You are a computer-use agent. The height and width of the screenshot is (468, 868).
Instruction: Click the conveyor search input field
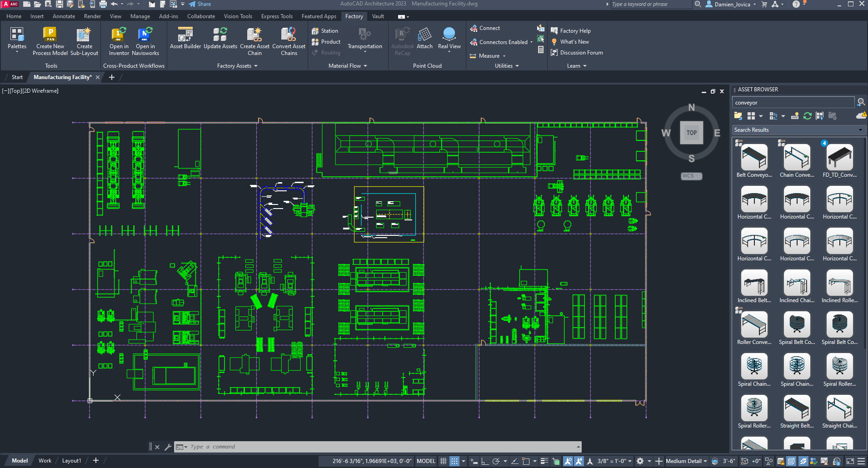tap(793, 103)
